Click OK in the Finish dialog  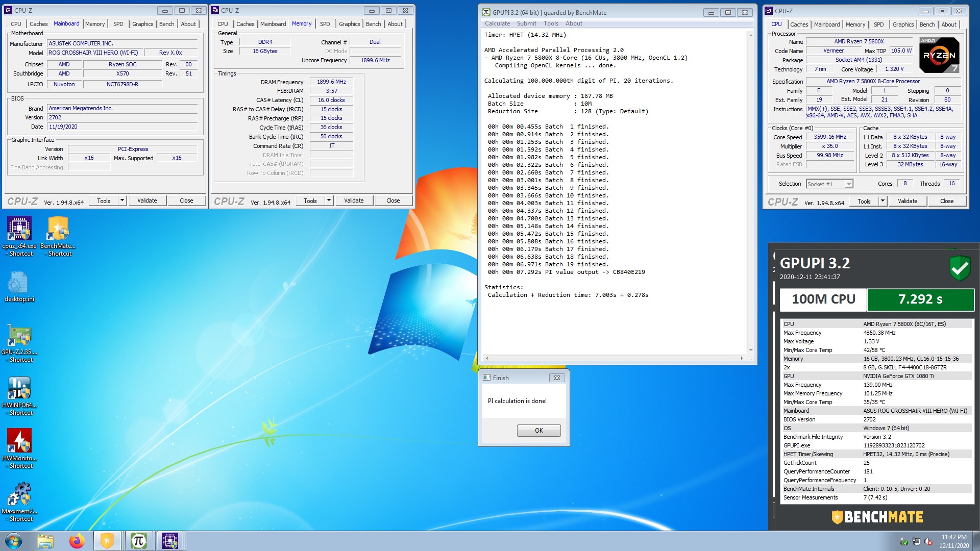click(x=538, y=431)
